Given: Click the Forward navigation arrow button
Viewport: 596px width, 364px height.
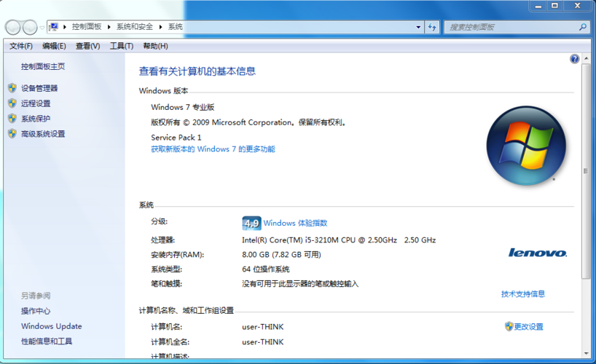Looking at the screenshot, I should tap(30, 27).
